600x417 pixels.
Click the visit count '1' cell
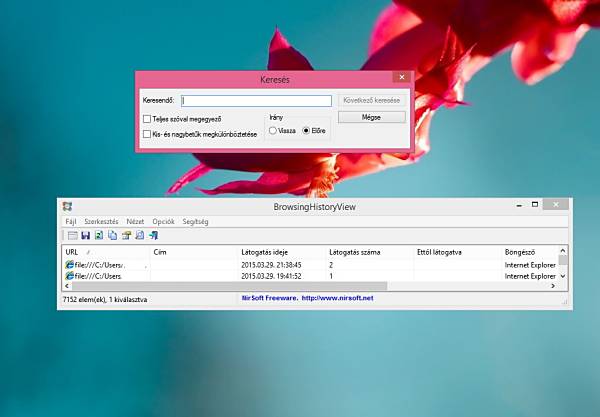coord(331,276)
